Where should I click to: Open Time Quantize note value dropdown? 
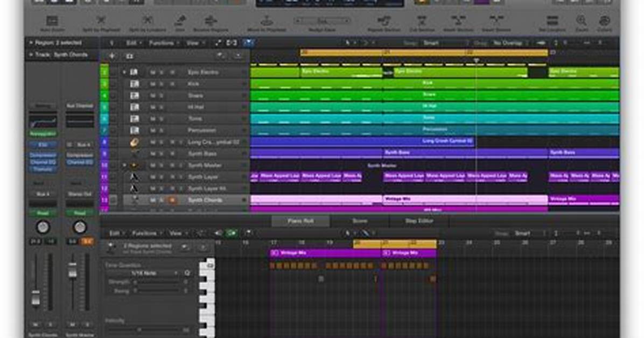click(x=154, y=273)
